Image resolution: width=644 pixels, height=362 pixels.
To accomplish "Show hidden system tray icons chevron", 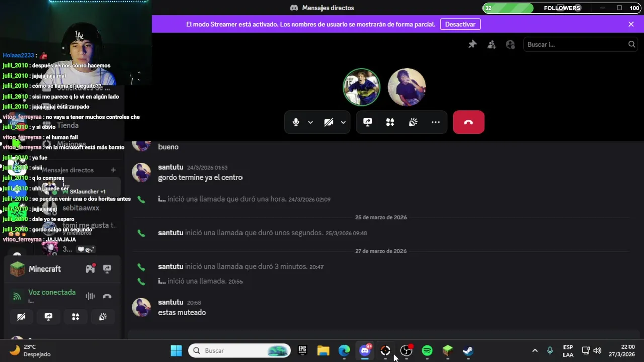I will (x=535, y=351).
